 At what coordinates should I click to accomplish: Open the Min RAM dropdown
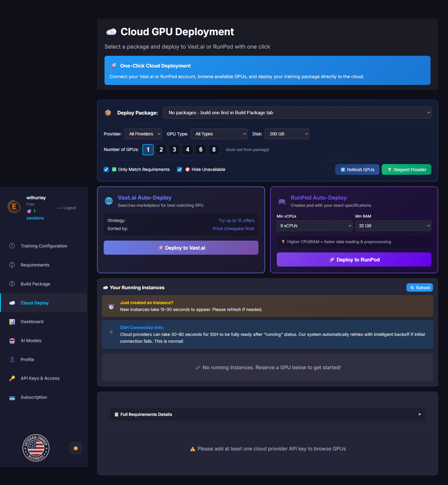[393, 226]
